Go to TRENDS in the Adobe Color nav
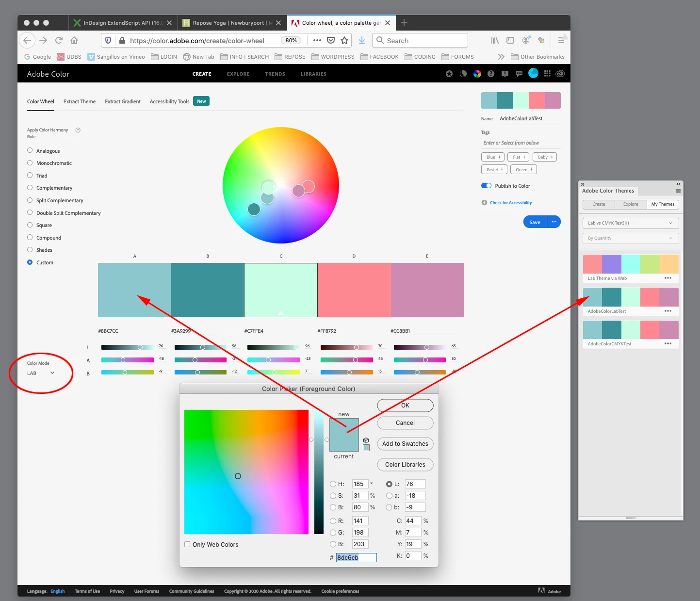This screenshot has width=700, height=601. point(275,74)
